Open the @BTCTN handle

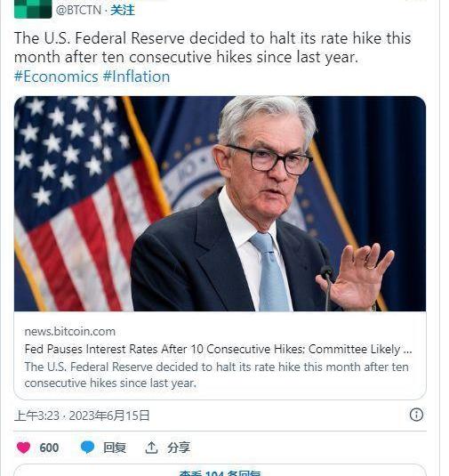(78, 10)
